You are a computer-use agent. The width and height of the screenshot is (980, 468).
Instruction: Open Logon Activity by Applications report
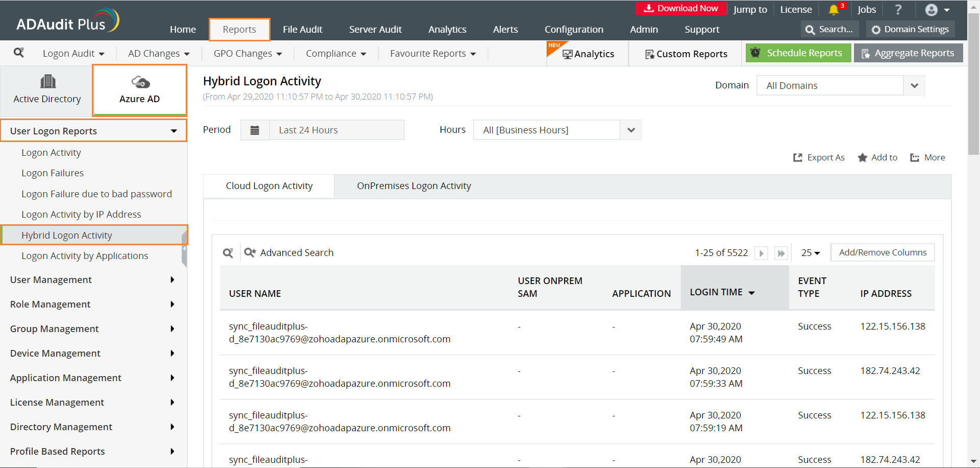[85, 256]
